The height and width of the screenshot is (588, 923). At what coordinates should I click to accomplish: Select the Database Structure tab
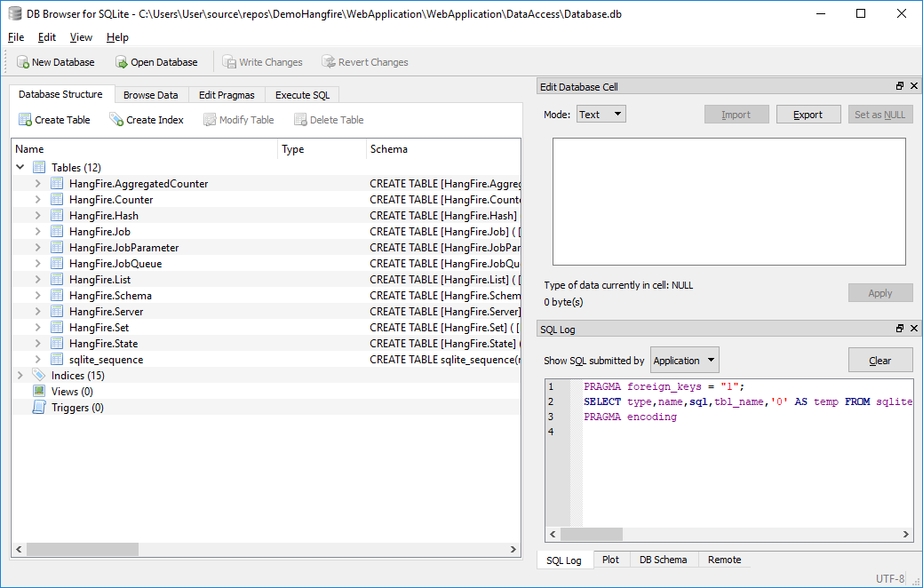60,94
